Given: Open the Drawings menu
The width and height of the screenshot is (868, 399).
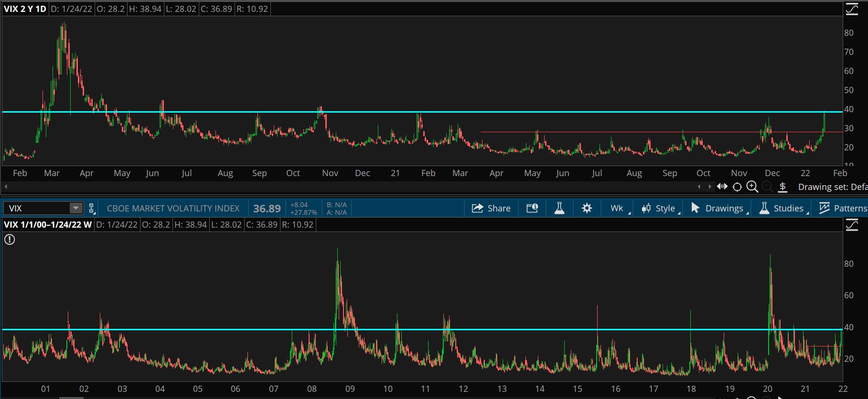Looking at the screenshot, I should (719, 208).
